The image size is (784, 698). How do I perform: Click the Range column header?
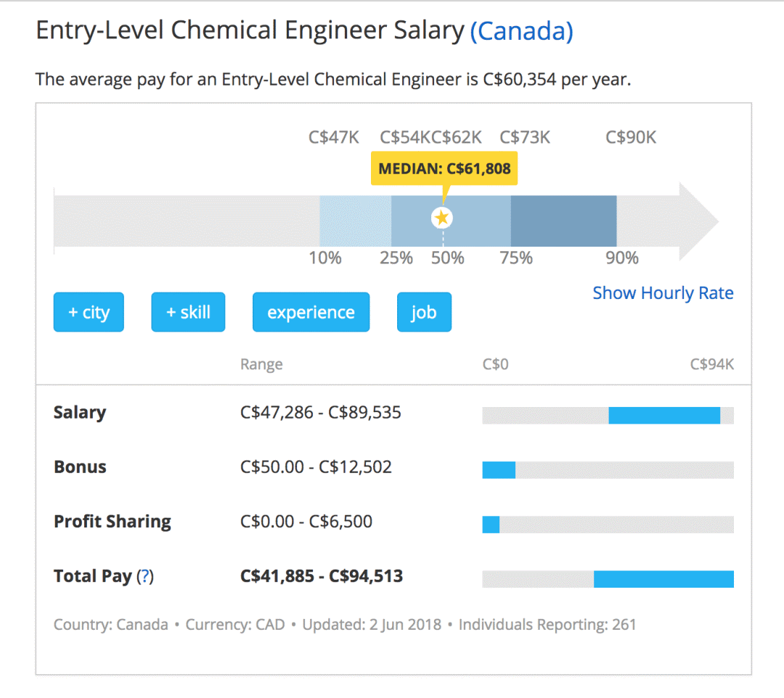pyautogui.click(x=261, y=364)
